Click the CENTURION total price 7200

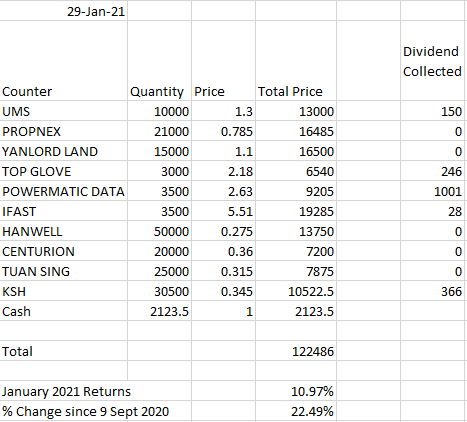[296, 251]
